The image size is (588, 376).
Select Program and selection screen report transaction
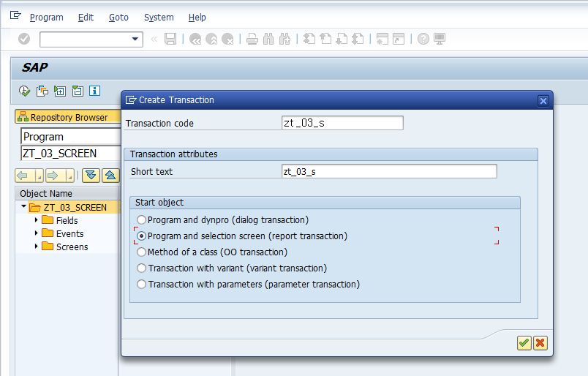coord(141,236)
